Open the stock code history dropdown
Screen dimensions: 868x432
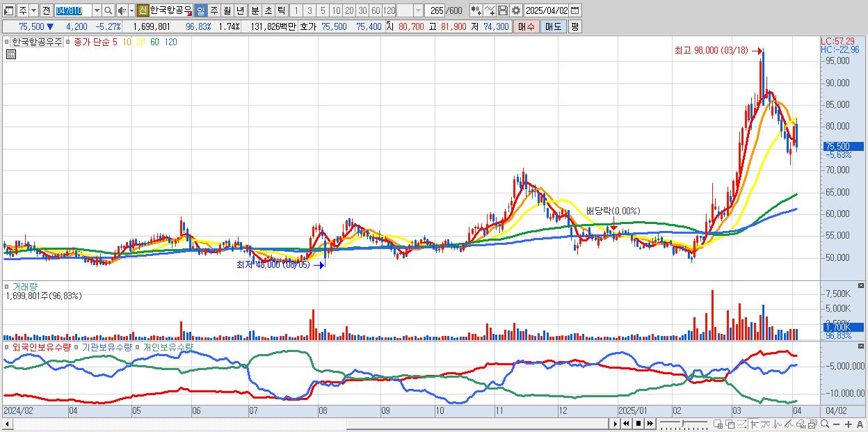click(x=97, y=10)
